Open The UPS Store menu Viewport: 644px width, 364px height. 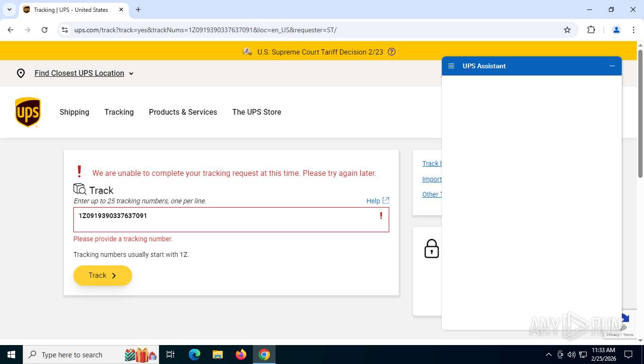click(x=257, y=112)
